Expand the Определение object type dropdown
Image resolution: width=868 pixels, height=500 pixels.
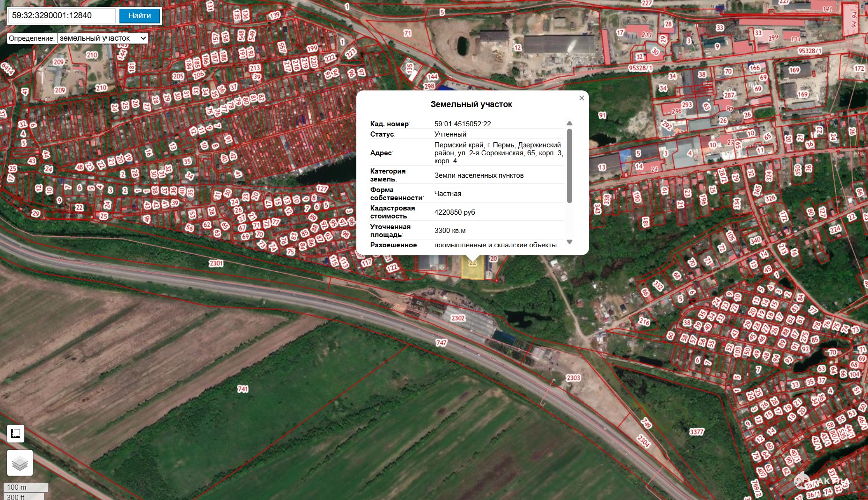[103, 38]
